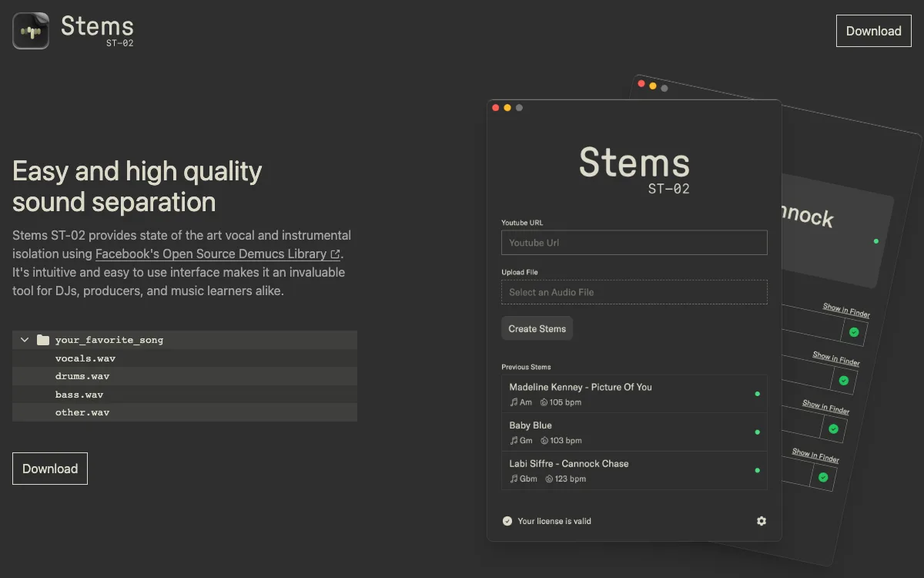Click the Select an Audio File upload area
924x578 pixels.
(634, 292)
